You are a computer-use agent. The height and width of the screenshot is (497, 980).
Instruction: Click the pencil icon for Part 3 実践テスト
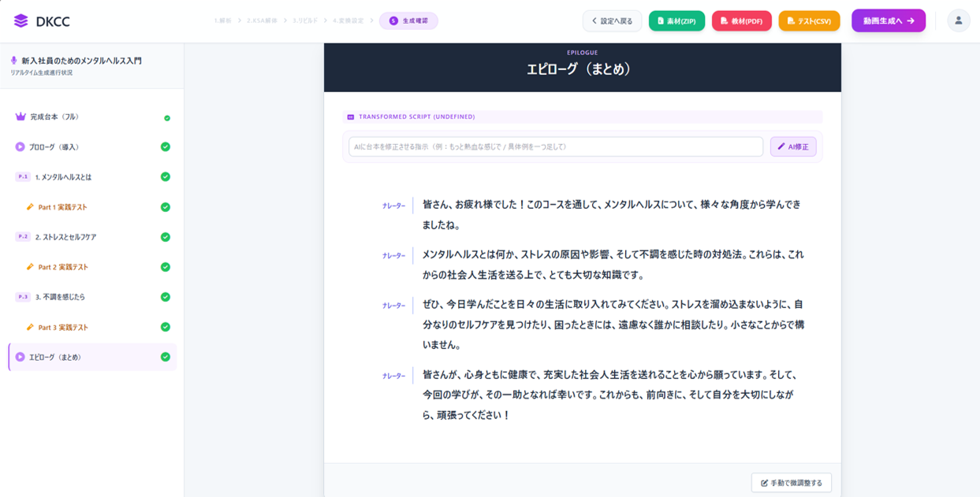(30, 327)
